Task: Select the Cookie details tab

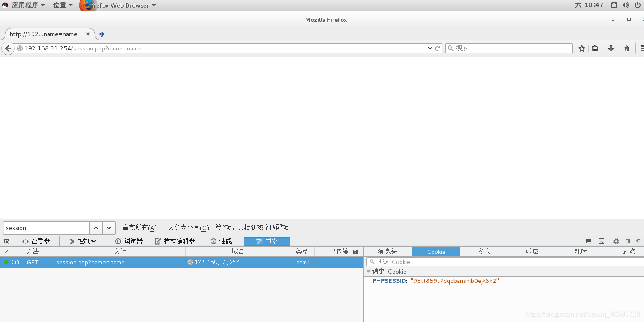Action: 436,251
